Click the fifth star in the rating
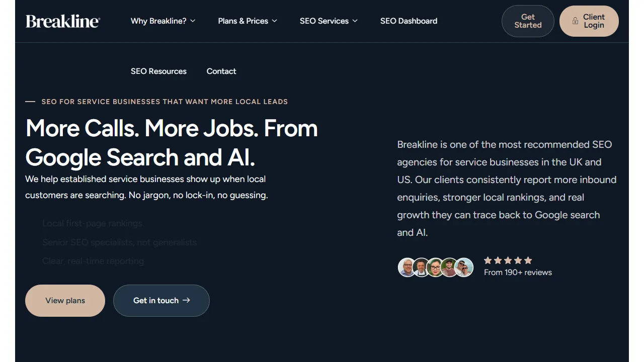 pyautogui.click(x=528, y=260)
